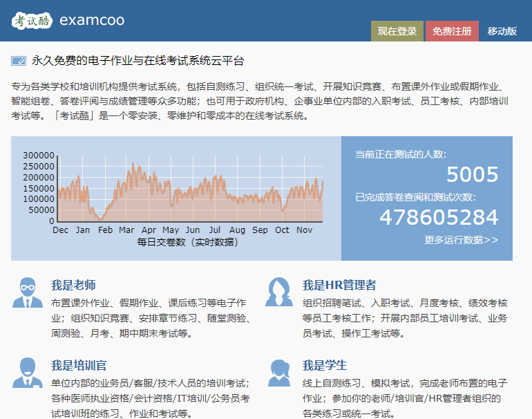Click the 免费注册 register button

point(452,31)
